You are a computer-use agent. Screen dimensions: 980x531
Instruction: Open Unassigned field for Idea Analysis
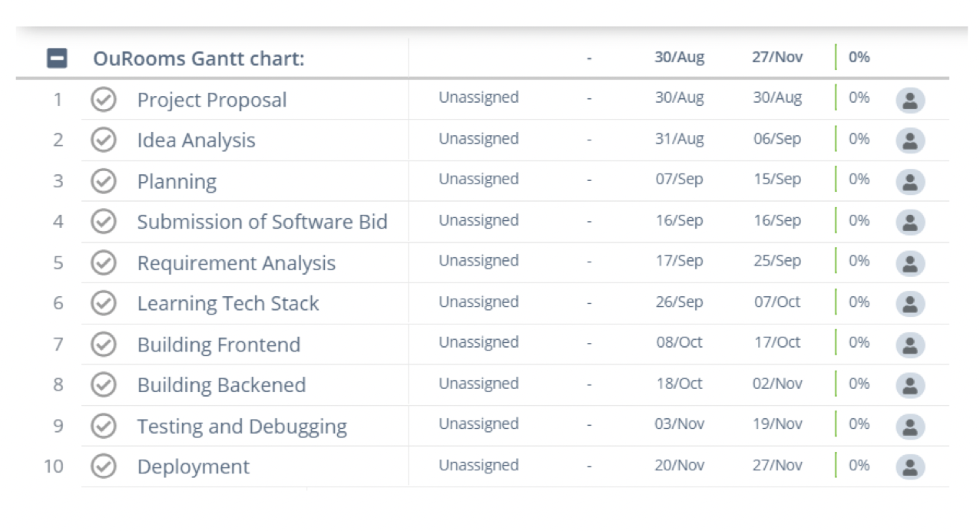pos(478,139)
